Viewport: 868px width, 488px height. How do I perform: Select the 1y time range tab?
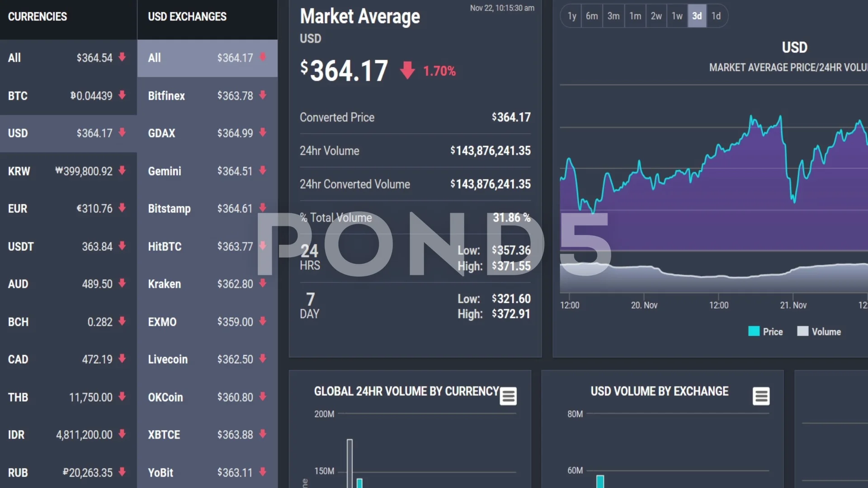pyautogui.click(x=571, y=16)
